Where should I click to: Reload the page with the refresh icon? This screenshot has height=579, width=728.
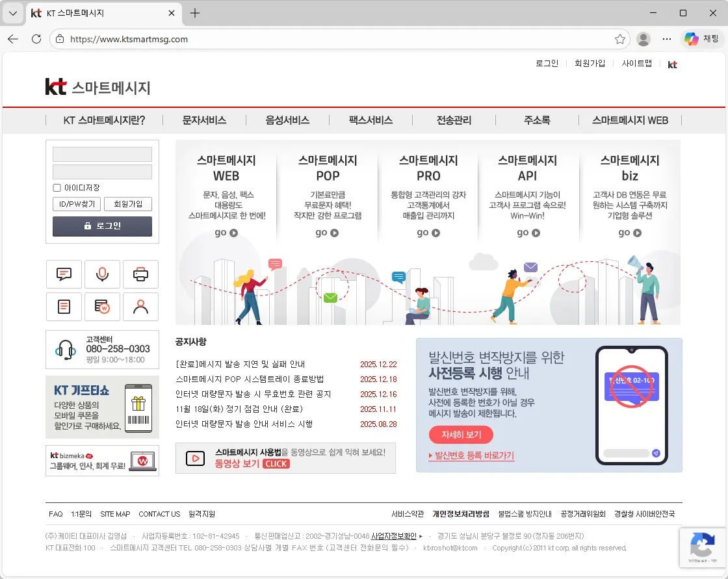(x=36, y=39)
